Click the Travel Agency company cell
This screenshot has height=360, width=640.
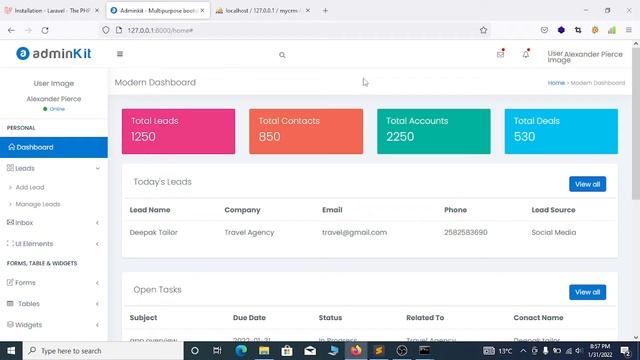point(249,233)
